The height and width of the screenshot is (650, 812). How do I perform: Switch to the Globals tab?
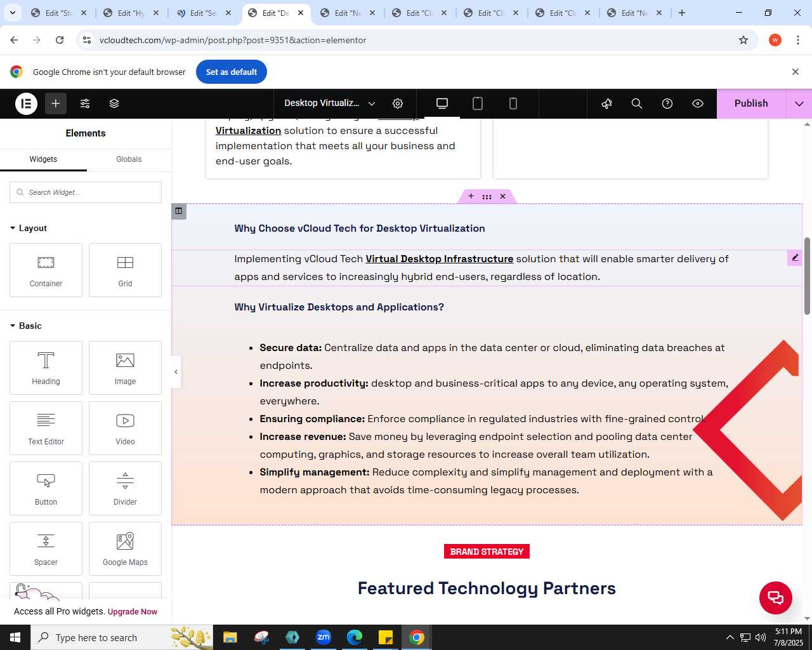tap(129, 159)
